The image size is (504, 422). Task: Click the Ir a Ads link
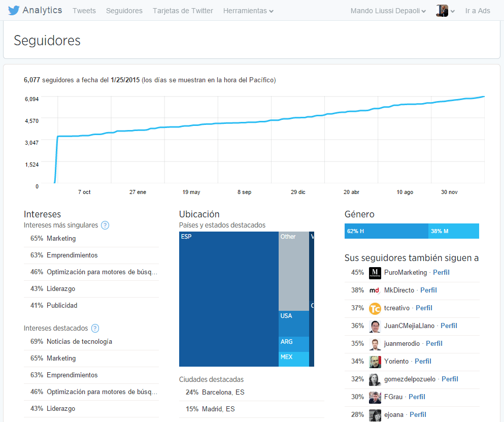[x=478, y=11]
